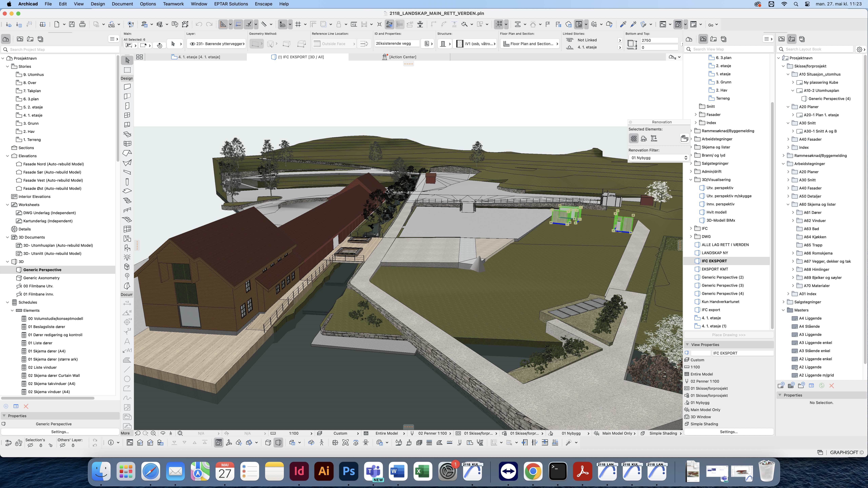Click the Save icon in toolbar
The width and height of the screenshot is (868, 488).
pyautogui.click(x=72, y=24)
